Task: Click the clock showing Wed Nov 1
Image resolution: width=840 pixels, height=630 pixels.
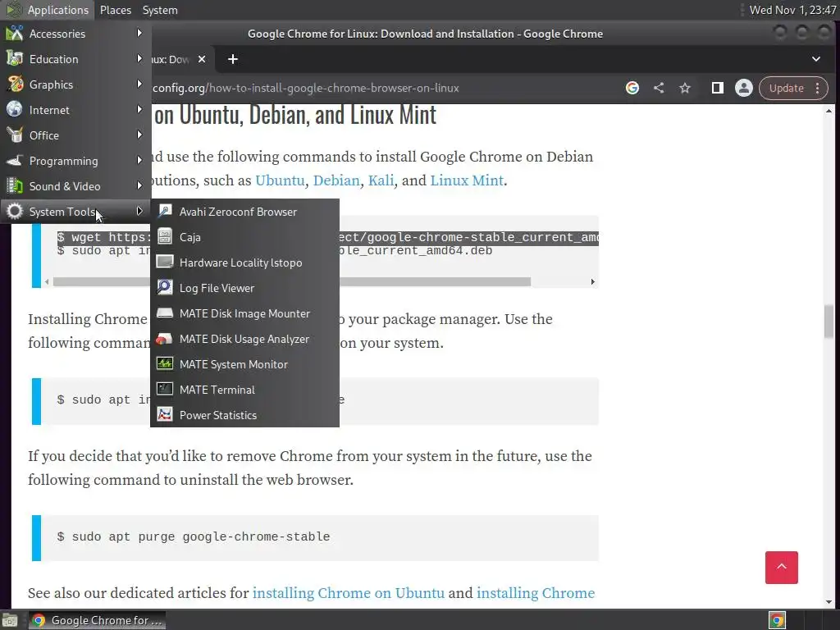Action: [792, 10]
